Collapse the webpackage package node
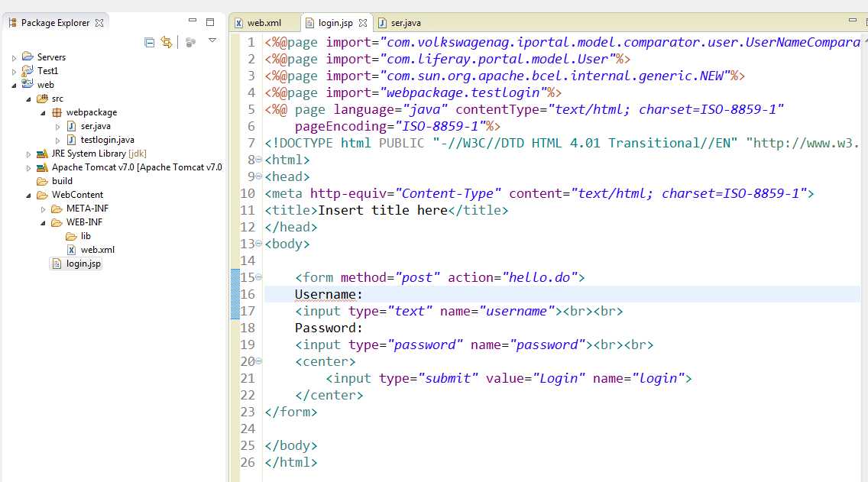 [x=44, y=113]
